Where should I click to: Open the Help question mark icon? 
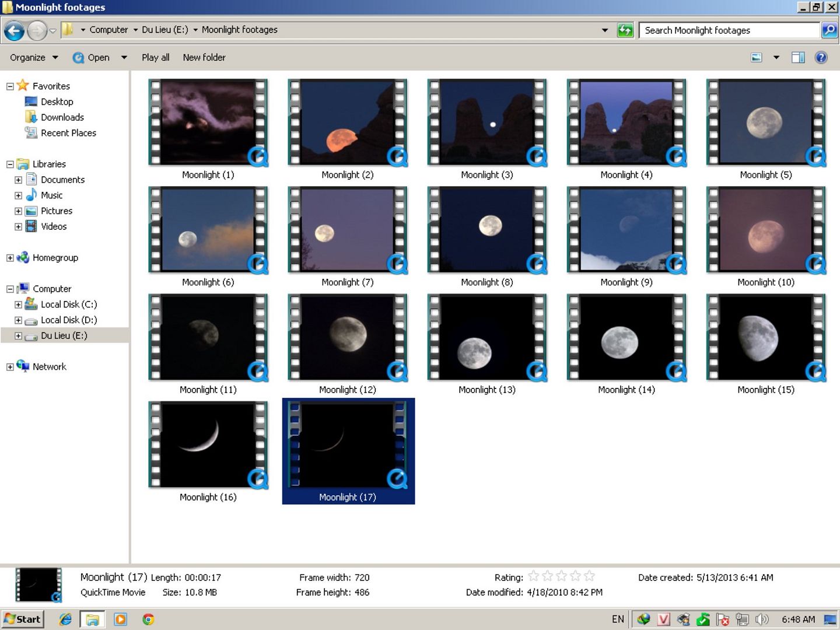[x=821, y=57]
